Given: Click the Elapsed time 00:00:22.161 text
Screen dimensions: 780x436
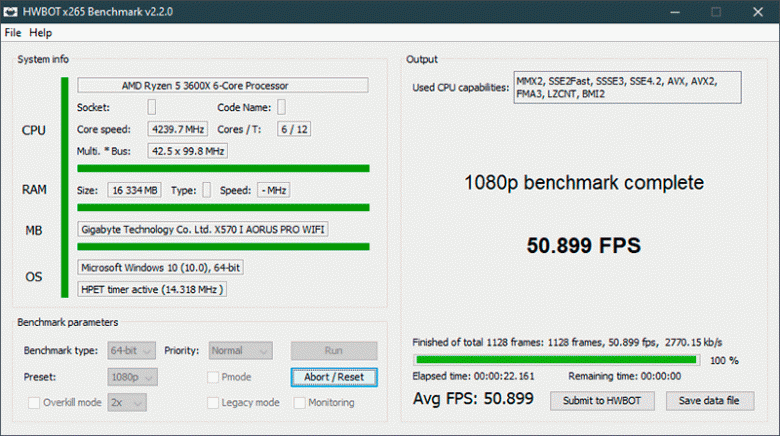Looking at the screenshot, I should tap(474, 376).
